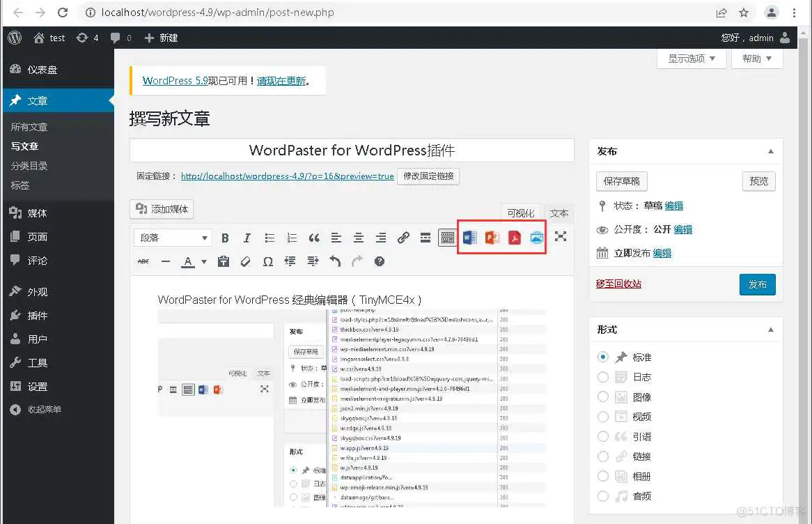
Task: Insert special character with the Omega icon
Action: pyautogui.click(x=267, y=261)
